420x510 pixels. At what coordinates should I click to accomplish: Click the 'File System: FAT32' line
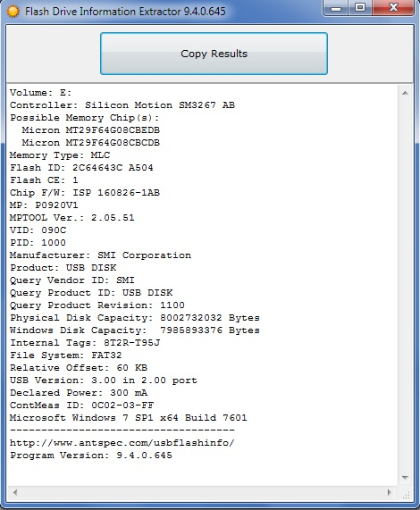tap(66, 355)
